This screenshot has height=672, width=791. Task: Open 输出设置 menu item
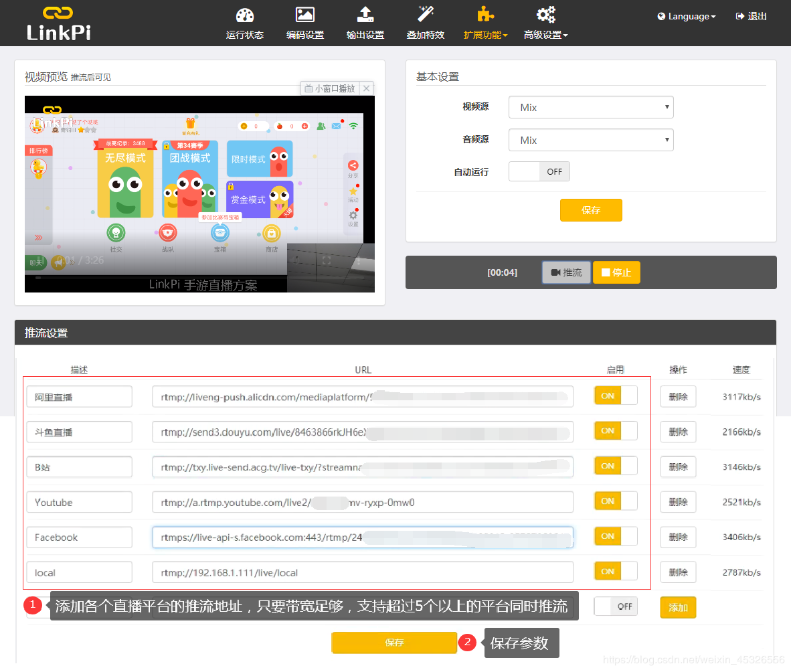click(365, 35)
